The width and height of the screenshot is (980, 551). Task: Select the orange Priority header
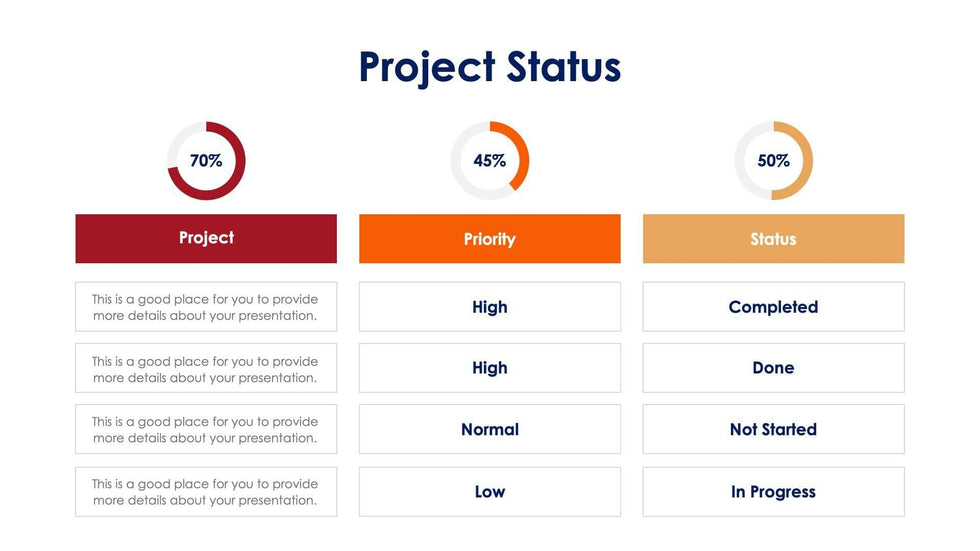(490, 239)
